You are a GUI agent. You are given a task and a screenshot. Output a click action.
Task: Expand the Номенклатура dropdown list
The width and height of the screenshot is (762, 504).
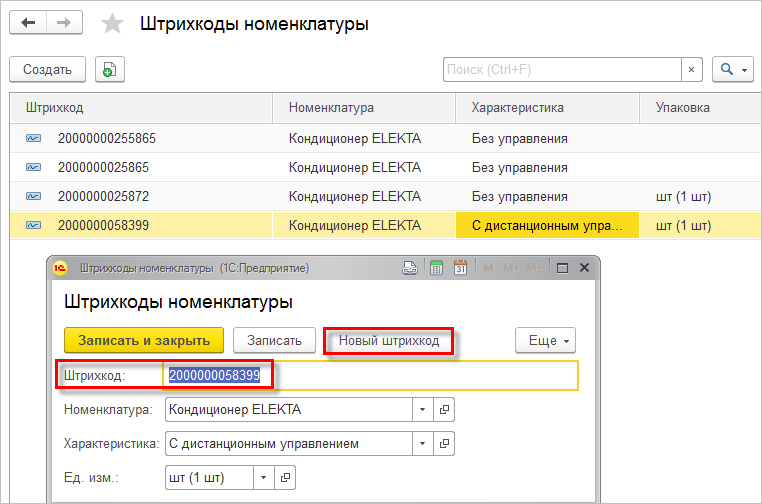tap(422, 409)
